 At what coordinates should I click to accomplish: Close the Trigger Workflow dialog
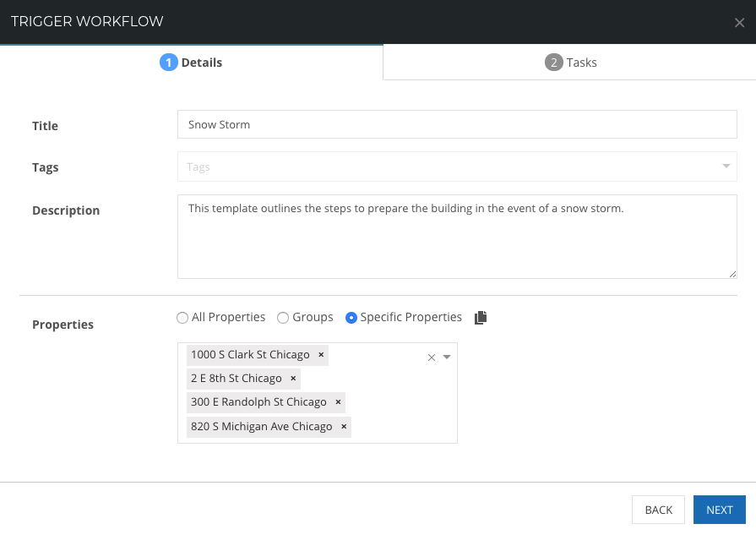[x=739, y=23]
